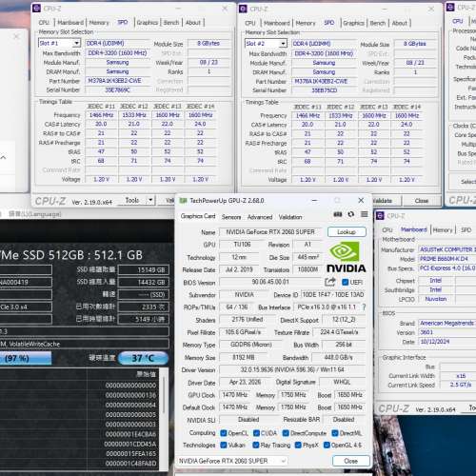
Task: Click Validate button in Slot #2 CPU-Z window
Action: pos(383,201)
